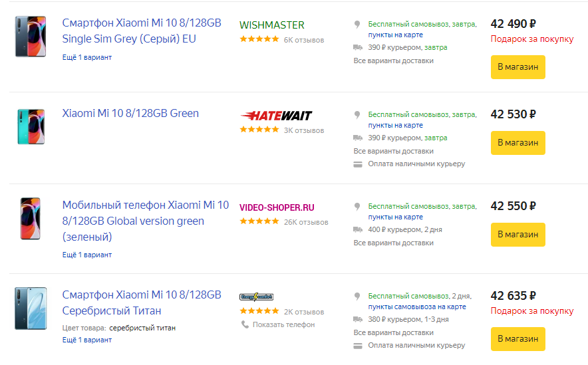Open Мобильный телефон Xiaomi Mi 10 Global version title
The image size is (588, 365).
[146, 221]
